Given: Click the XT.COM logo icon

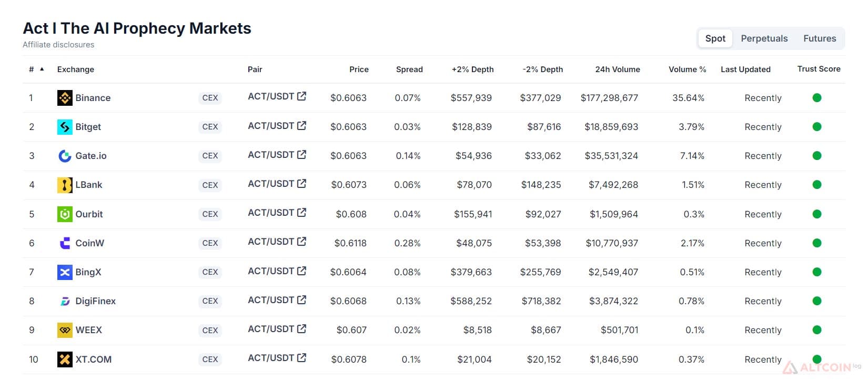Looking at the screenshot, I should 65,359.
